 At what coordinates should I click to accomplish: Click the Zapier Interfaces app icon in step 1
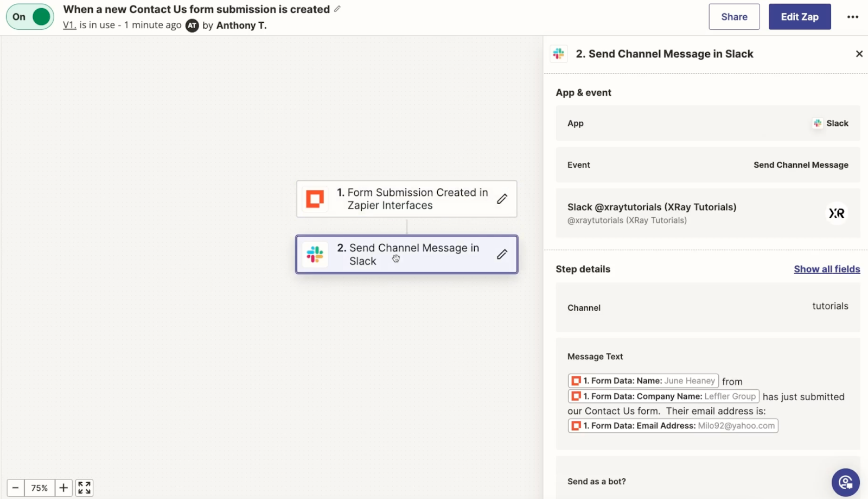click(315, 199)
